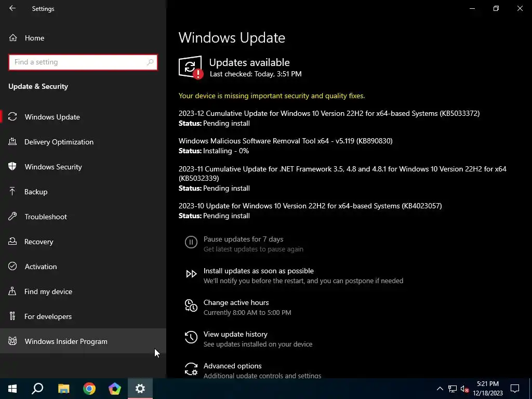
Task: Open the Backup settings page
Action: click(83, 192)
